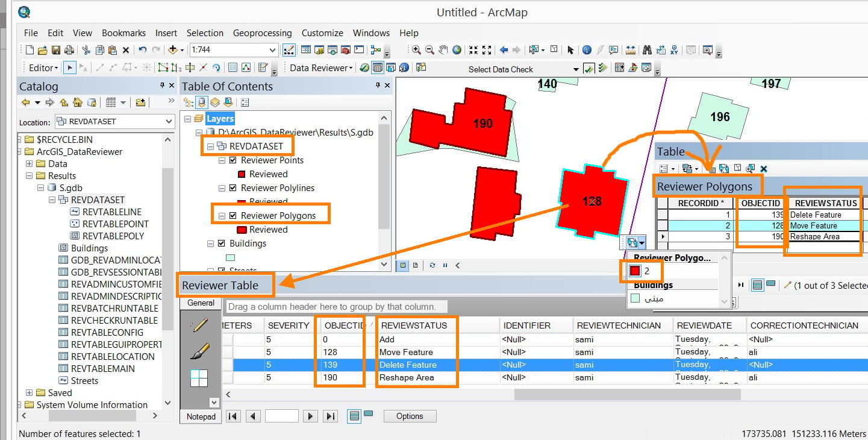This screenshot has height=440, width=868.
Task: Open the Data Reviewer toolbar menu
Action: click(x=321, y=68)
